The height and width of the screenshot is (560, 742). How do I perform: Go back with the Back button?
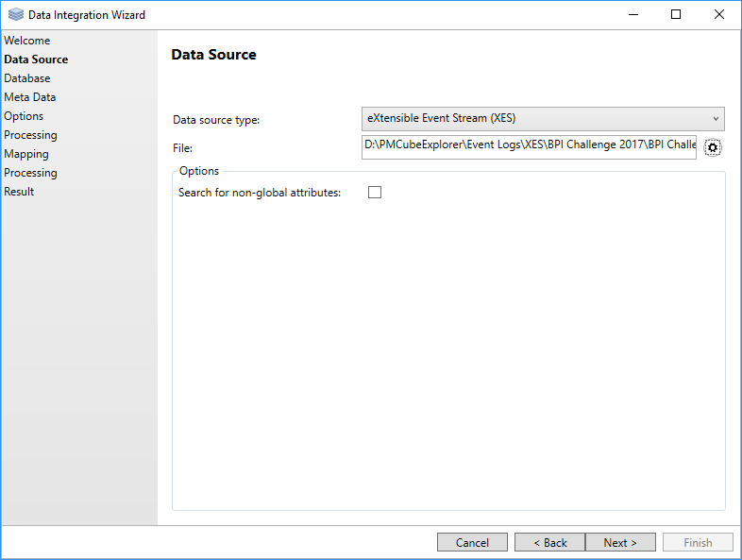(549, 542)
